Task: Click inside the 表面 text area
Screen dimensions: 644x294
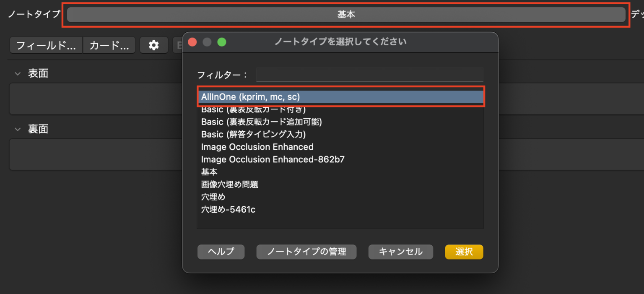Action: [x=84, y=99]
